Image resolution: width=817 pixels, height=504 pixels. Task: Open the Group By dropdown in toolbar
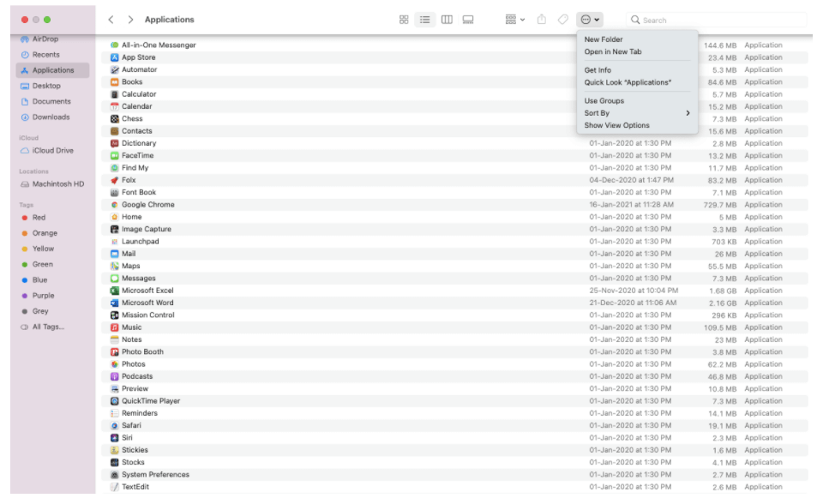tap(514, 20)
